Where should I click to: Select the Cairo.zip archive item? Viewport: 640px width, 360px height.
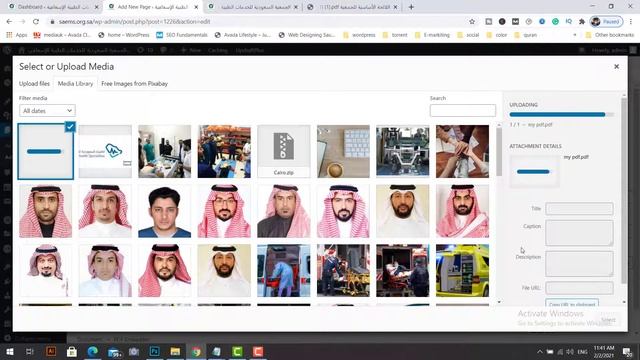pyautogui.click(x=284, y=151)
